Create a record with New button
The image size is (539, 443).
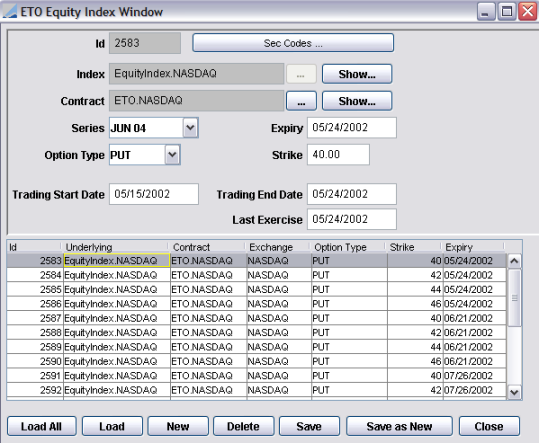178,426
